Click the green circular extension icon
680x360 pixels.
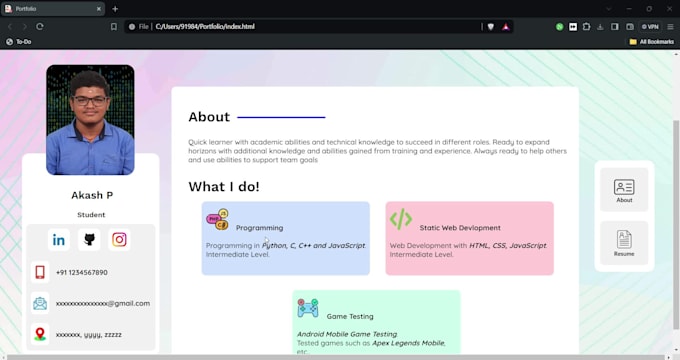(559, 26)
